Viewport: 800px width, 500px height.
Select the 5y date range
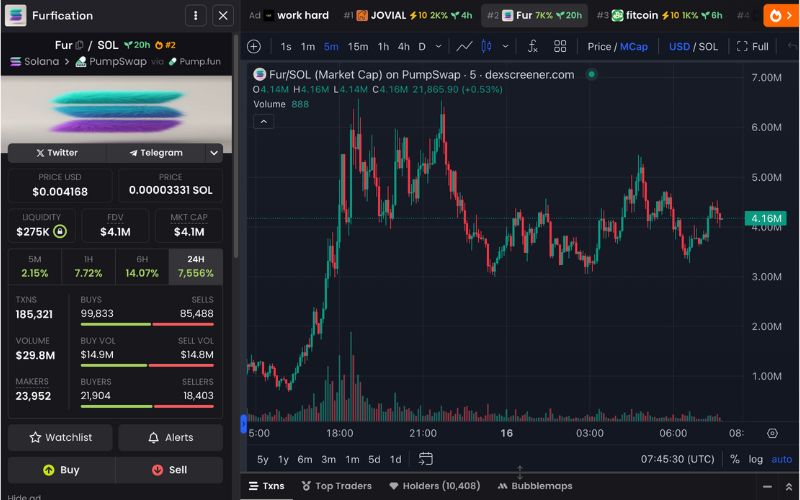click(x=263, y=459)
